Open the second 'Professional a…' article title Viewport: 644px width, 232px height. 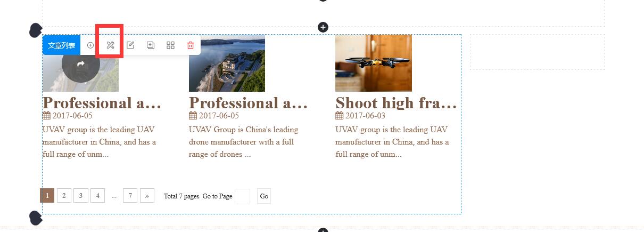point(248,102)
